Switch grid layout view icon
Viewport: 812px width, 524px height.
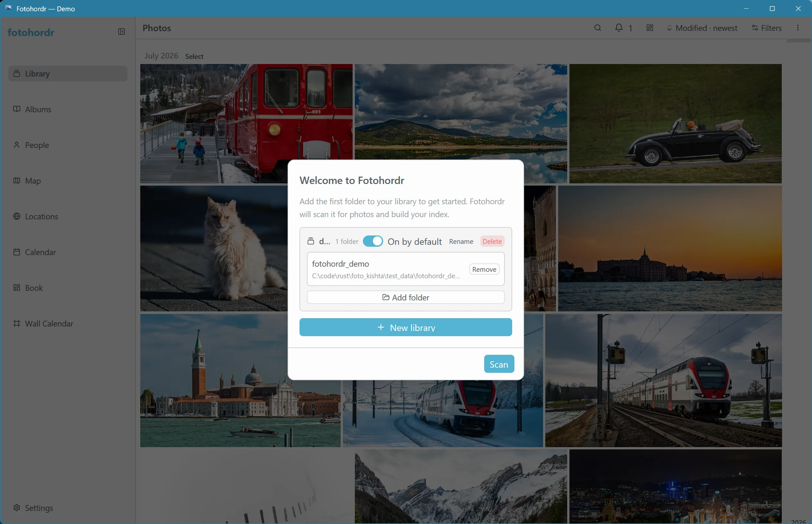pos(650,28)
